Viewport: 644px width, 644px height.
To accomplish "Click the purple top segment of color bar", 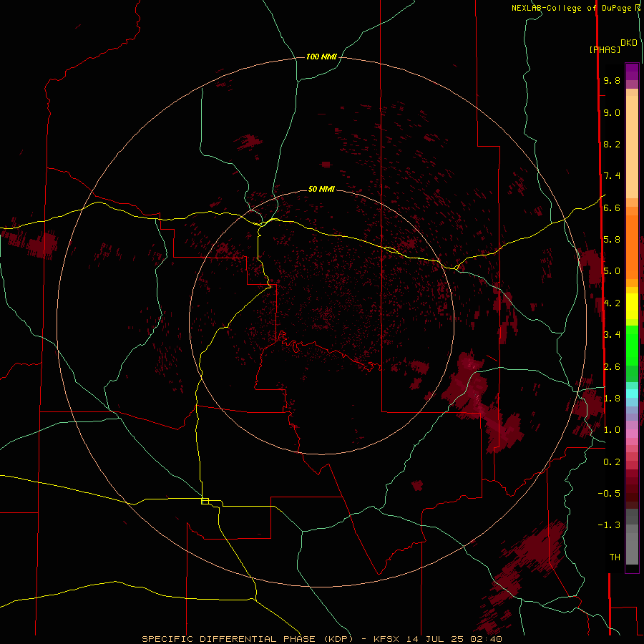I will pyautogui.click(x=632, y=72).
